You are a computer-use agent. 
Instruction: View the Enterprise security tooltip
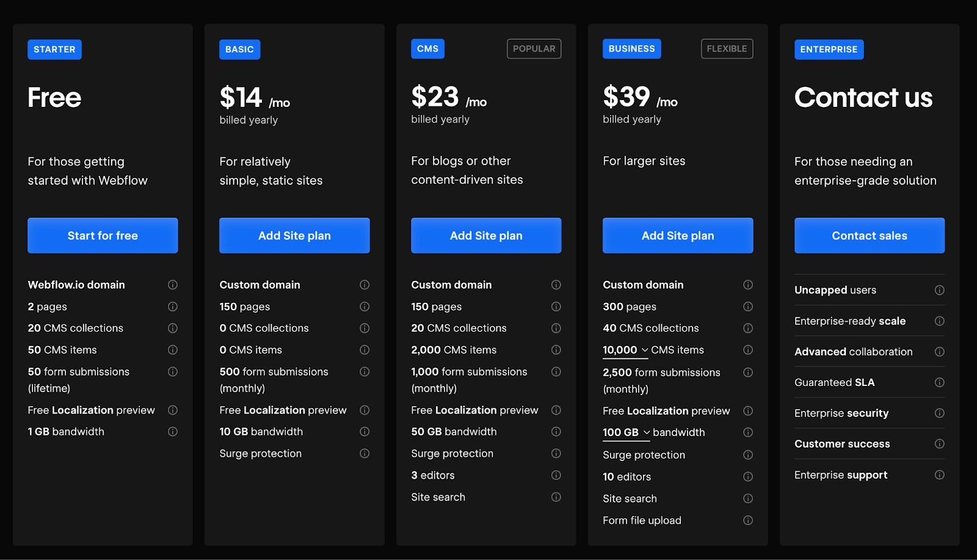(940, 413)
